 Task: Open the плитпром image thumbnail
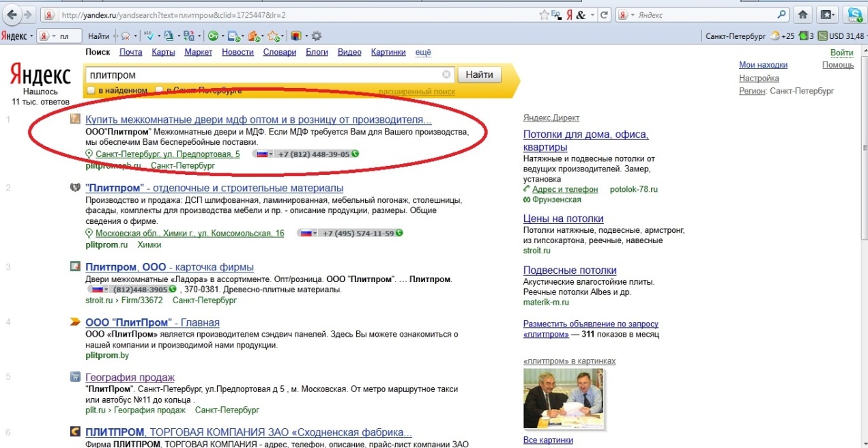click(x=563, y=398)
